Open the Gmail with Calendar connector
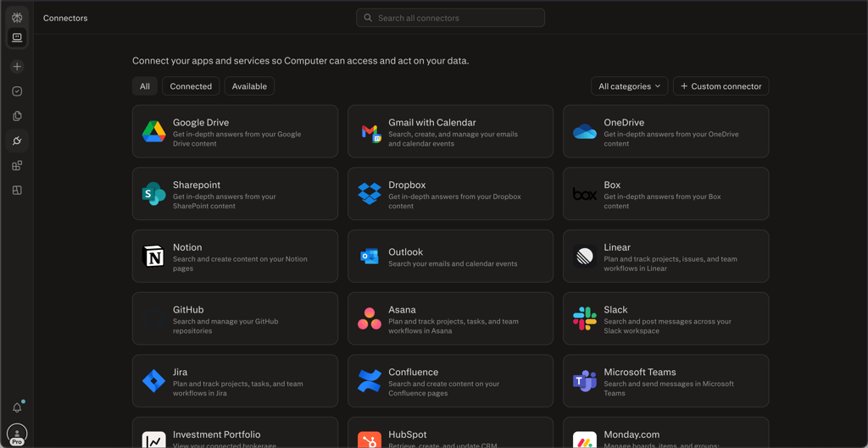Image resolution: width=868 pixels, height=448 pixels. [451, 131]
